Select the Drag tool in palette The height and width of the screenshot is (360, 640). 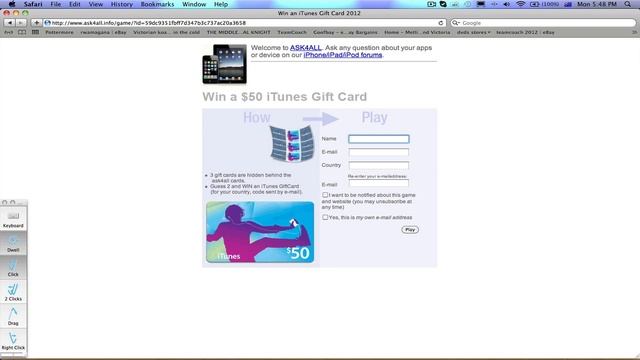pyautogui.click(x=13, y=317)
